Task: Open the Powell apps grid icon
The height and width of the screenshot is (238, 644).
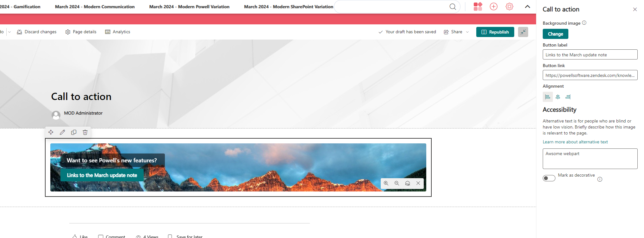Action: (x=478, y=6)
